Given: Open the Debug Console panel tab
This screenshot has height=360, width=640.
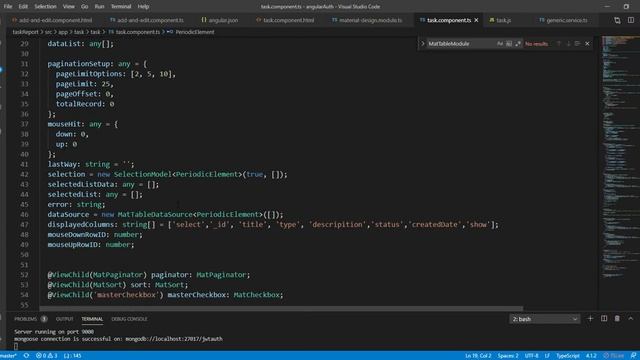Looking at the screenshot, I should point(129,319).
